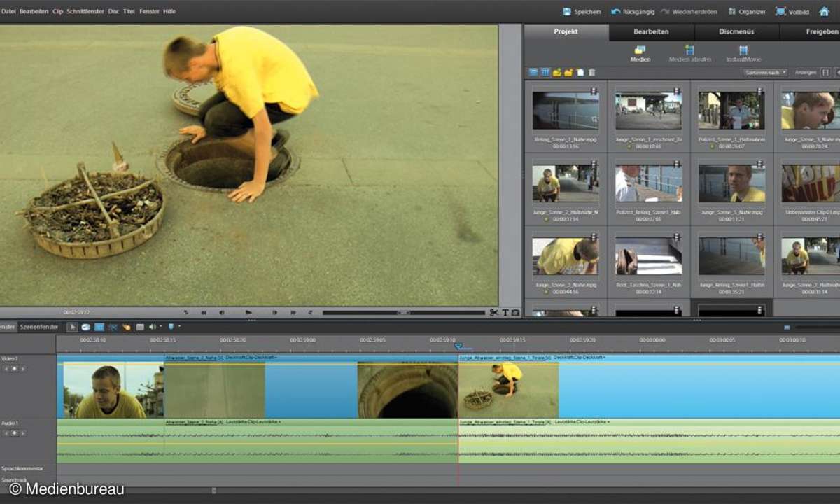Click the Speichern save button
Screen dimensions: 840x504
coord(582,12)
